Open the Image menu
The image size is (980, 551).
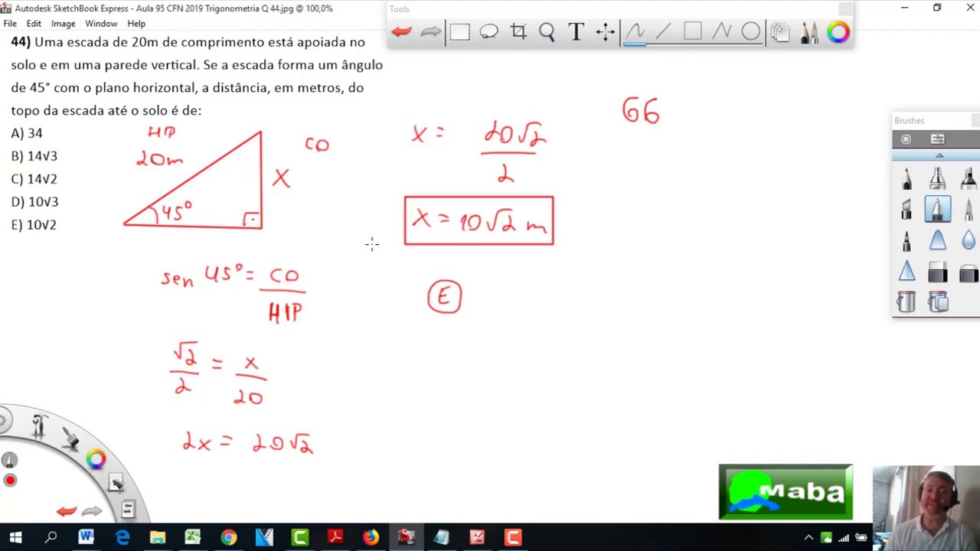tap(63, 24)
